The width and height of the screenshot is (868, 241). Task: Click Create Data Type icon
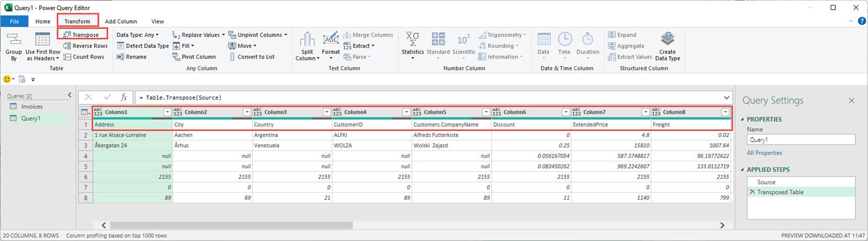point(667,40)
